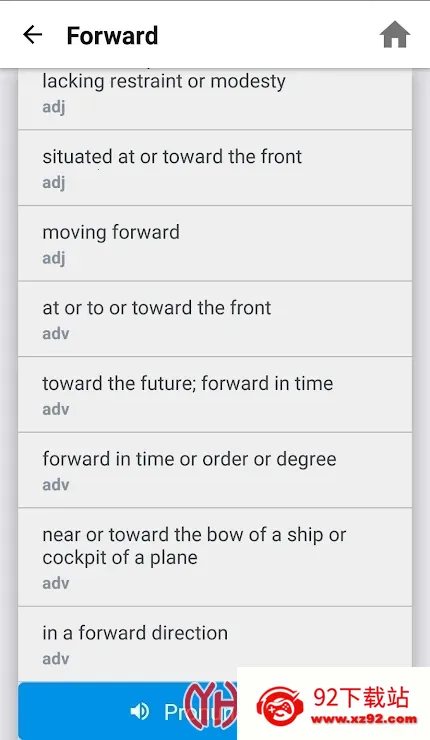Open the 'forward in time or order or degree' entry

pos(215,470)
